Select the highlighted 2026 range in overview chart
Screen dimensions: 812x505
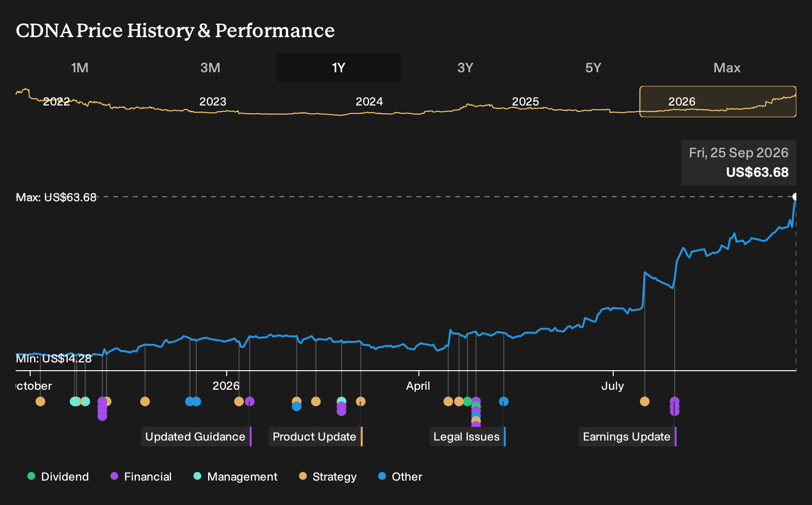click(x=718, y=102)
